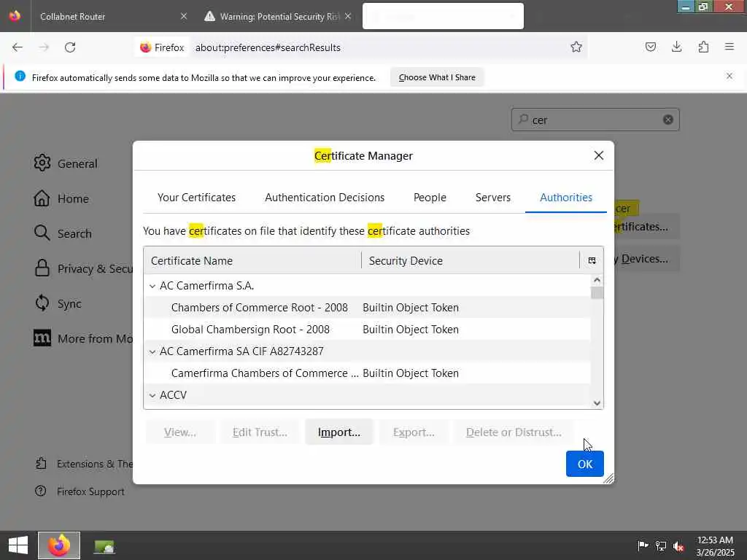Click the Security Devices button behind dialog
The height and width of the screenshot is (560, 747).
646,259
